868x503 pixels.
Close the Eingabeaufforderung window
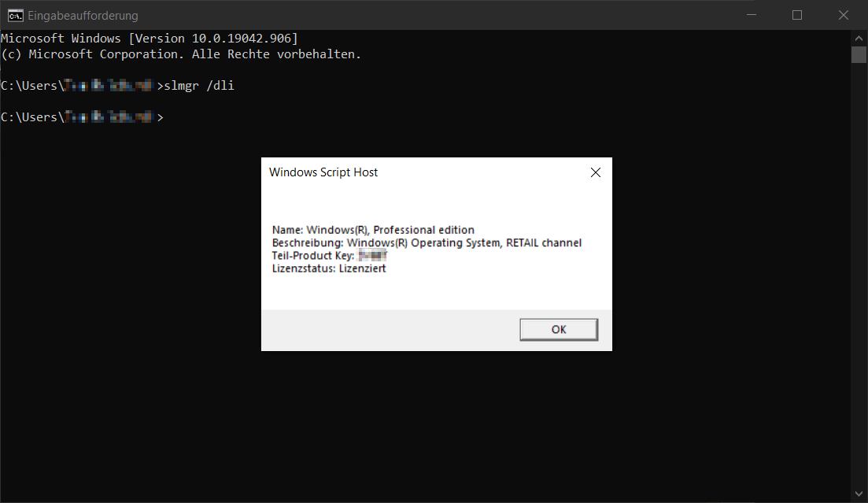pyautogui.click(x=843, y=15)
